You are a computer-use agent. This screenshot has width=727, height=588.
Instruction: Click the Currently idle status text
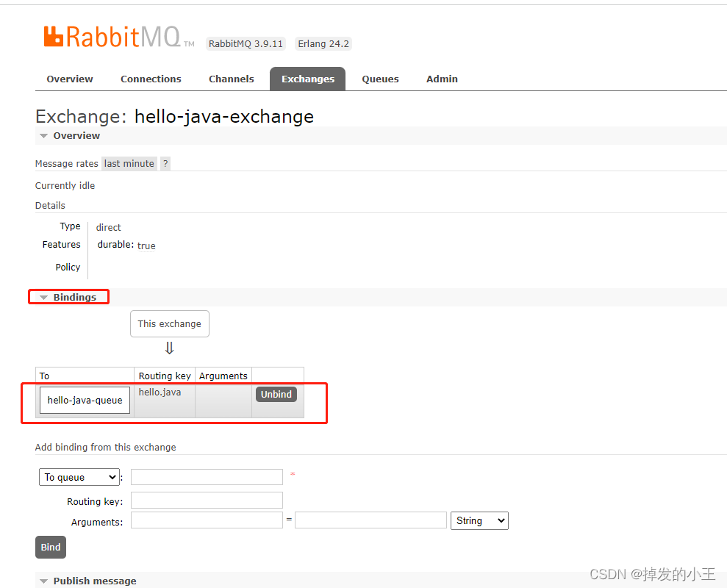pos(65,185)
